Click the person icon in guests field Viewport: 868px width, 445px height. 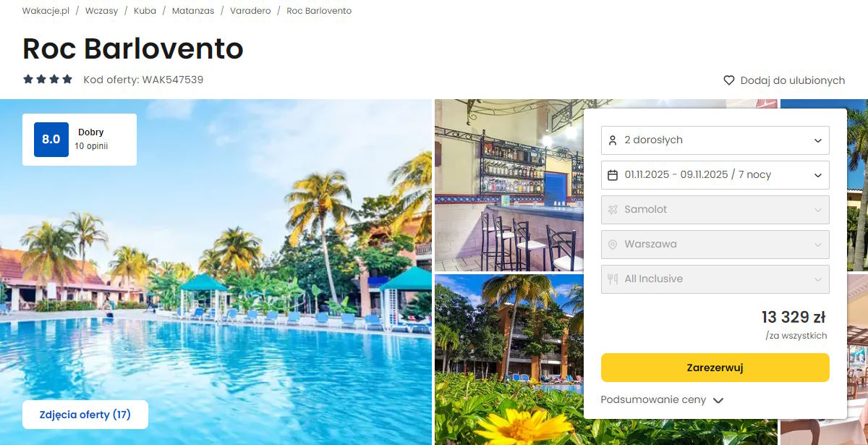tap(613, 140)
